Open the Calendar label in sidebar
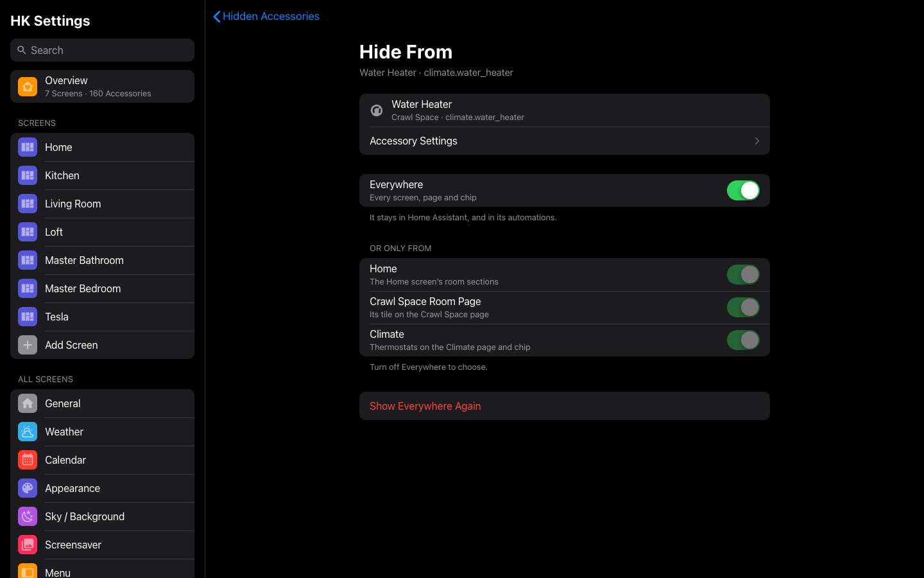 tap(65, 460)
